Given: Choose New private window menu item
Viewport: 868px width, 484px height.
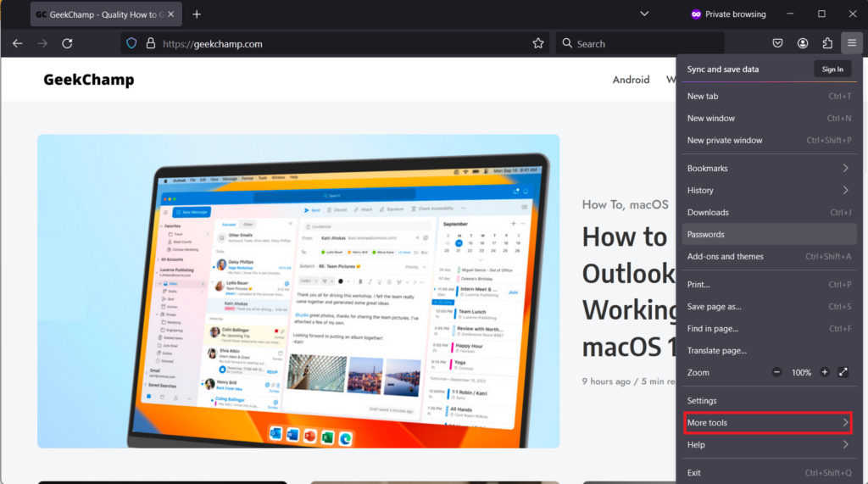Looking at the screenshot, I should (x=725, y=141).
